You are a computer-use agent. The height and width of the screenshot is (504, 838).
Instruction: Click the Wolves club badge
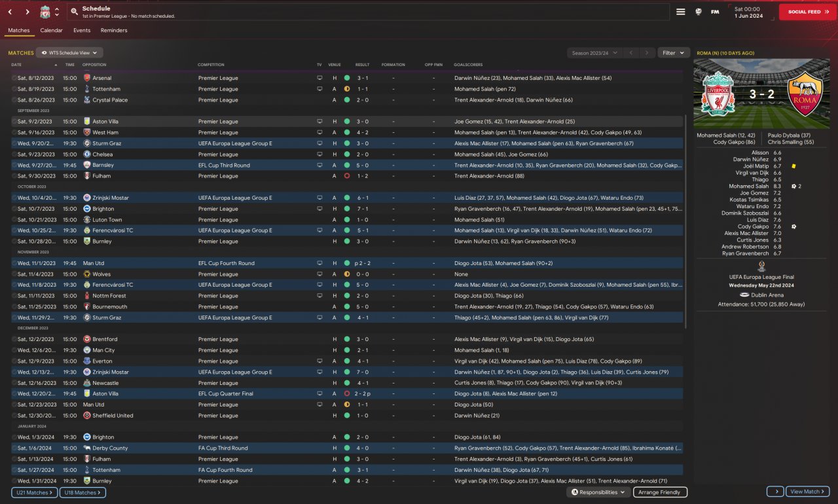point(87,274)
